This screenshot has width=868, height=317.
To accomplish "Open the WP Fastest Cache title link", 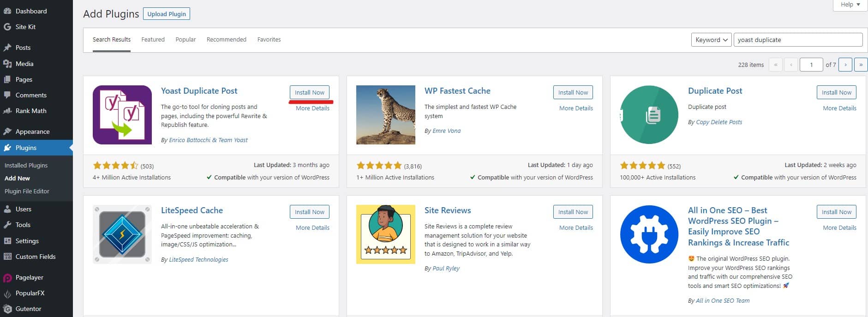I will point(457,91).
